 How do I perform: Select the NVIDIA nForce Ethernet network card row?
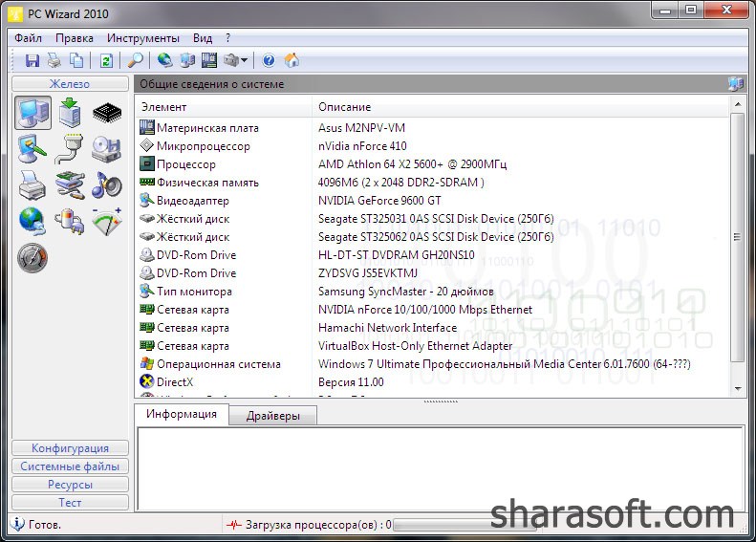pos(433,310)
